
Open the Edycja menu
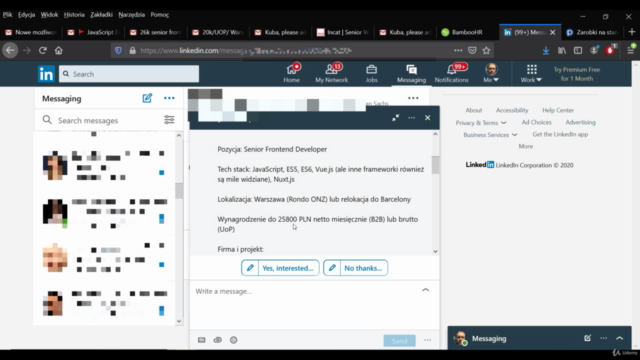[x=26, y=15]
